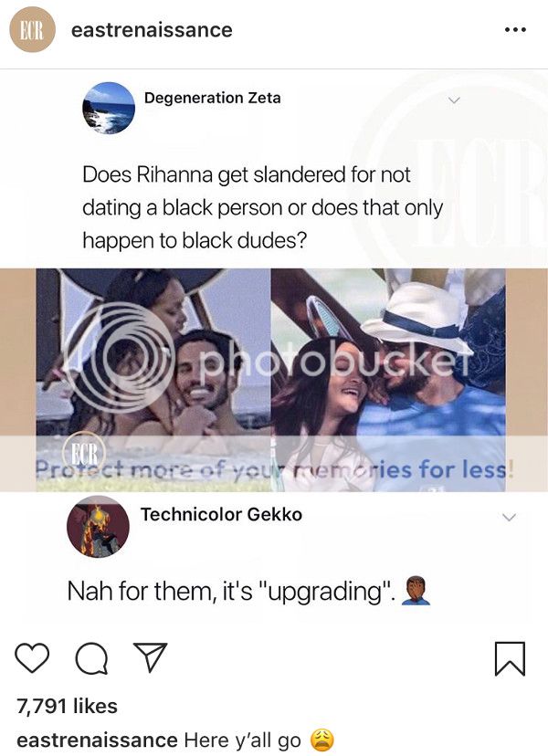Open eastrenaissance profile from header username
The width and height of the screenshot is (548, 756).
(152, 30)
